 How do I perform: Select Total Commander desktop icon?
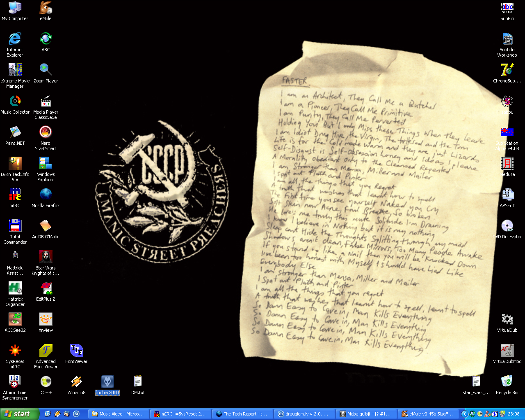click(x=15, y=232)
